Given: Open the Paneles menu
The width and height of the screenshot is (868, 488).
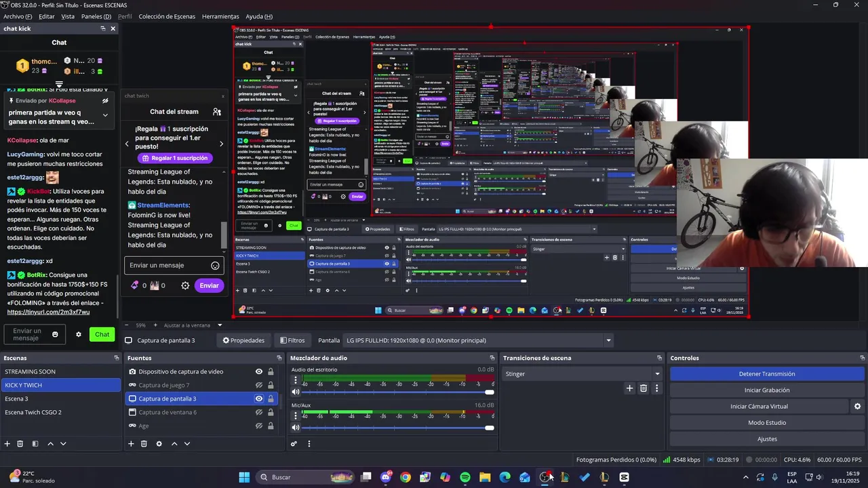Looking at the screenshot, I should (x=96, y=16).
